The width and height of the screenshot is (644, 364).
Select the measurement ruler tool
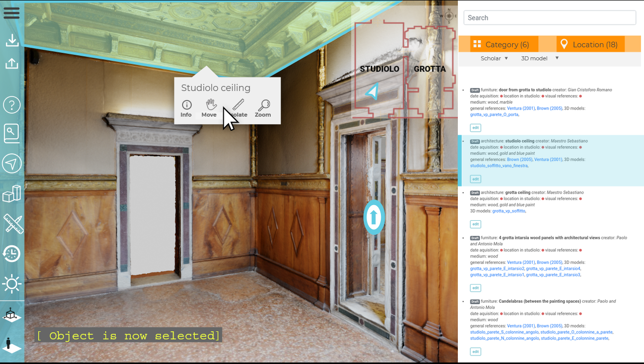(x=12, y=223)
